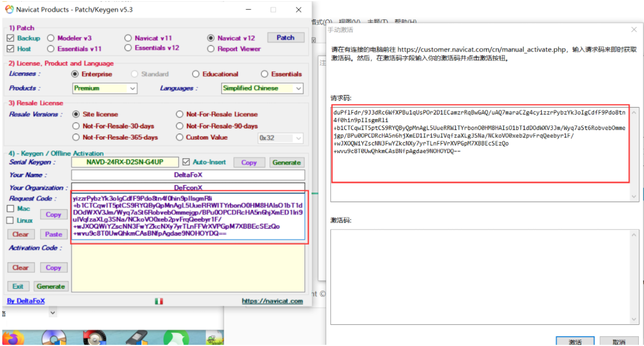Open the red arrow wheel desktop icon
Viewport: 644px width, 346px height.
tap(95, 338)
